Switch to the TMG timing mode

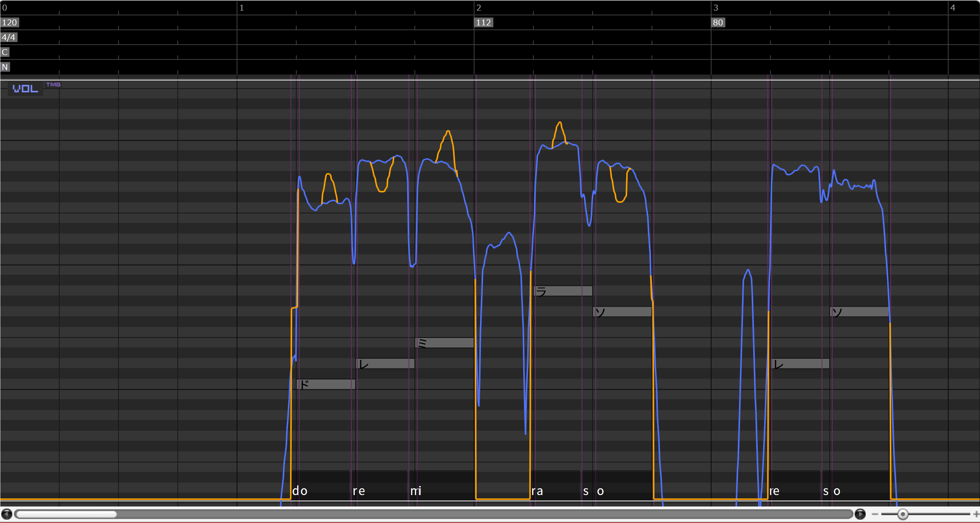click(x=53, y=85)
